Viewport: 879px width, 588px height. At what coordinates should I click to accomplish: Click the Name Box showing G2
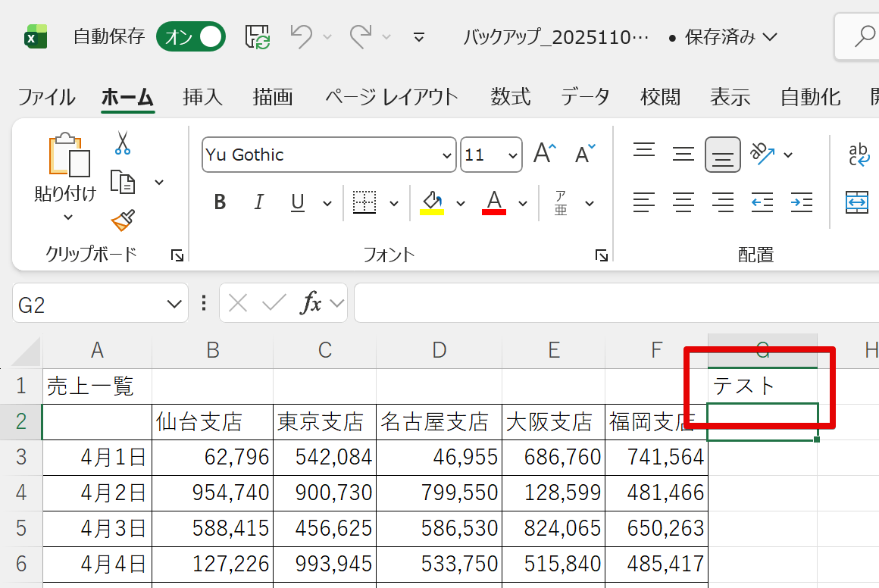pos(83,302)
